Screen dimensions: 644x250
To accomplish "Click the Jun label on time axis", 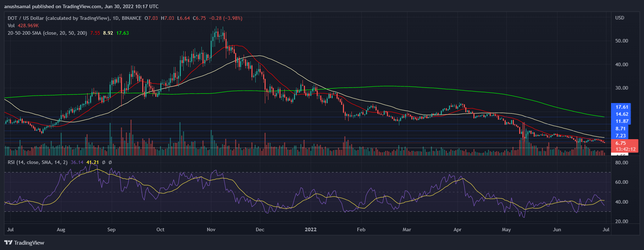I will point(557,229).
